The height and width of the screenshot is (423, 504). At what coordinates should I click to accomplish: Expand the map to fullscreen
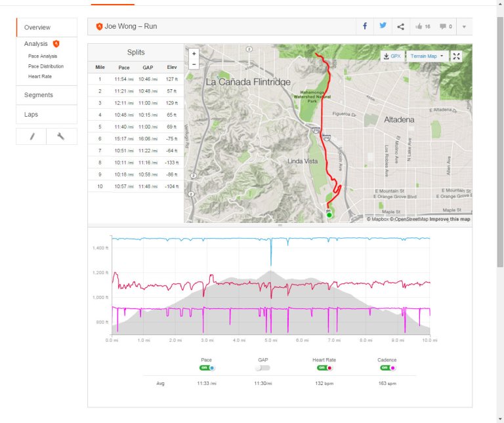[457, 56]
